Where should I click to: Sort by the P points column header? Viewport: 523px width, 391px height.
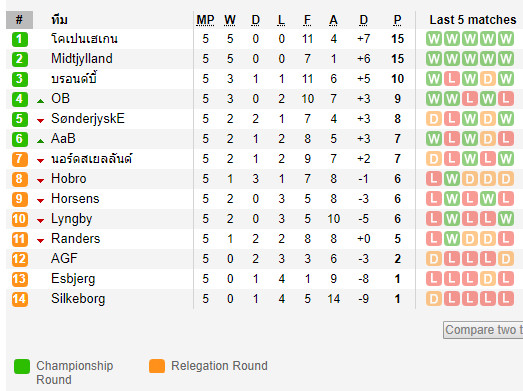397,20
